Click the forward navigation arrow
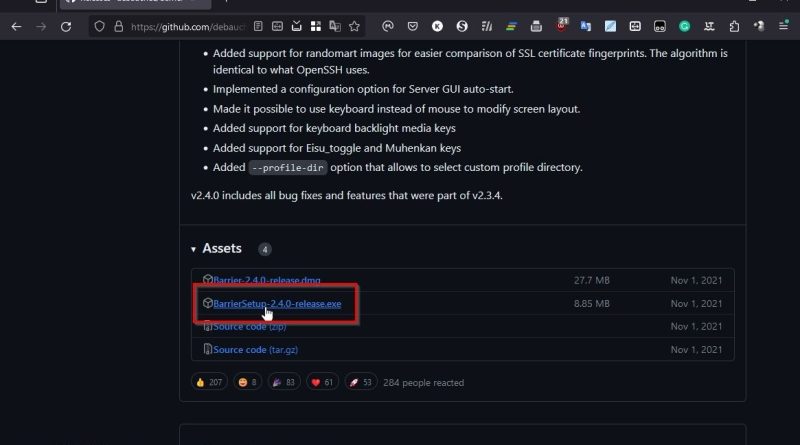This screenshot has width=800, height=445. 41,27
